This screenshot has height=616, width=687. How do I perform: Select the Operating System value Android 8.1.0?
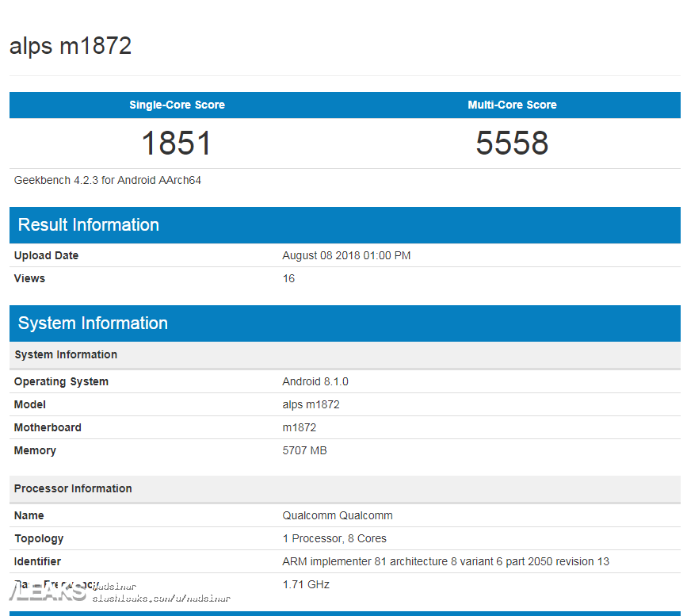[315, 381]
